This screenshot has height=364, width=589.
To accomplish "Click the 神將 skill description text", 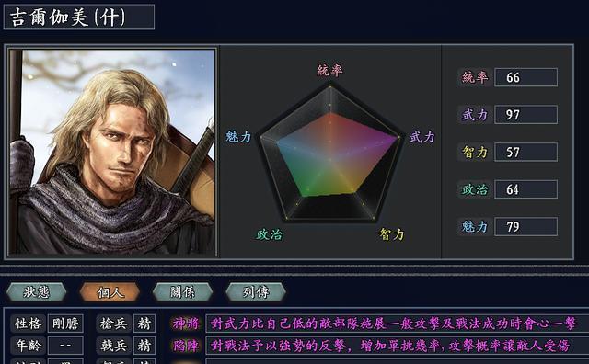I will (393, 324).
